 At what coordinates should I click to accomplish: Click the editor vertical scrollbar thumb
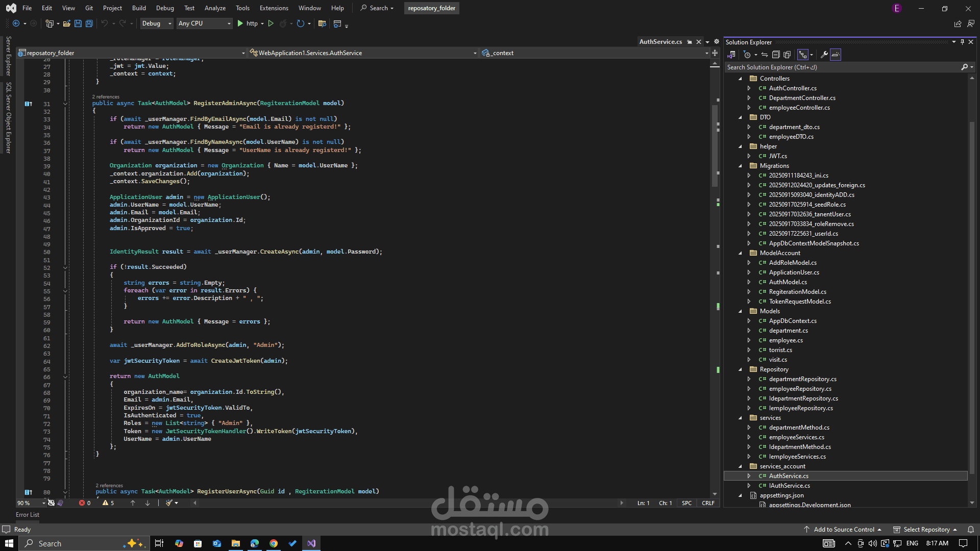tap(715, 145)
